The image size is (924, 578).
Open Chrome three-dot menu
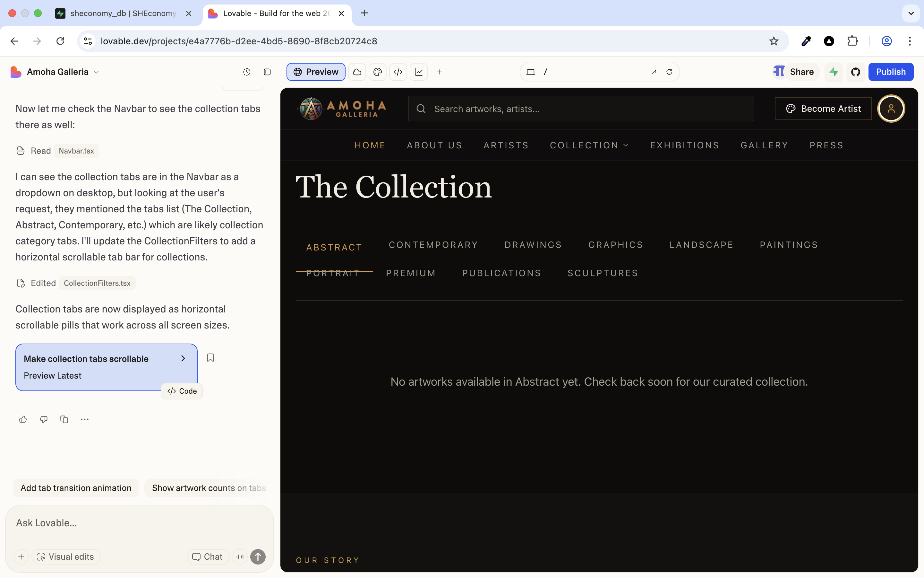coord(910,41)
